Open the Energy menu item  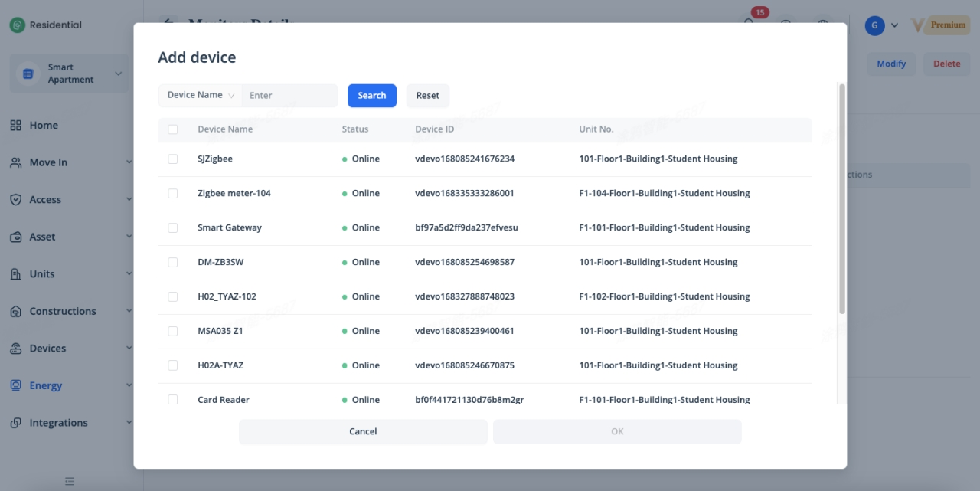click(x=46, y=386)
